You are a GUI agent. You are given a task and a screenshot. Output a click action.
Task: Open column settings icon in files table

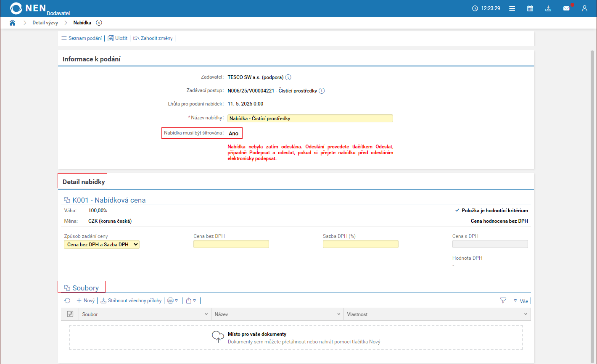coord(70,314)
